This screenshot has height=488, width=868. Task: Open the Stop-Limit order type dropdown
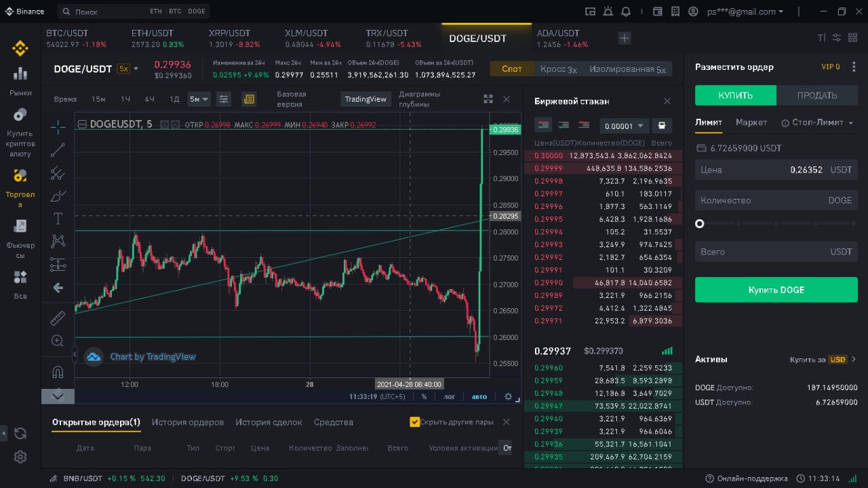pos(817,122)
